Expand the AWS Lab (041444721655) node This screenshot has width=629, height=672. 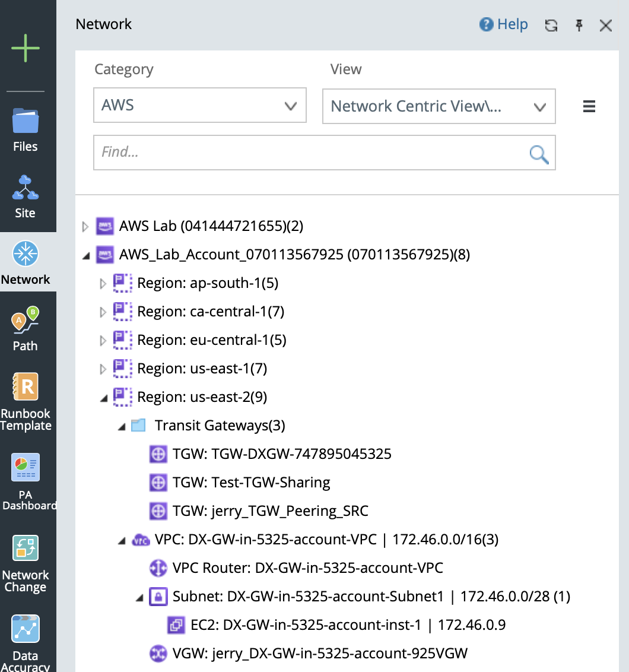(x=85, y=226)
